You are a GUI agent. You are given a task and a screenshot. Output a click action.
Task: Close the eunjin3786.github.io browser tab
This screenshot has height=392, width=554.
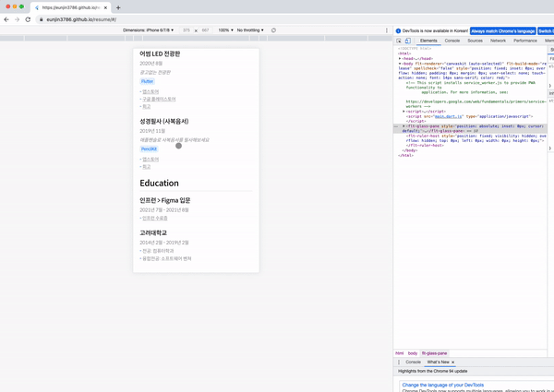pyautogui.click(x=105, y=7)
